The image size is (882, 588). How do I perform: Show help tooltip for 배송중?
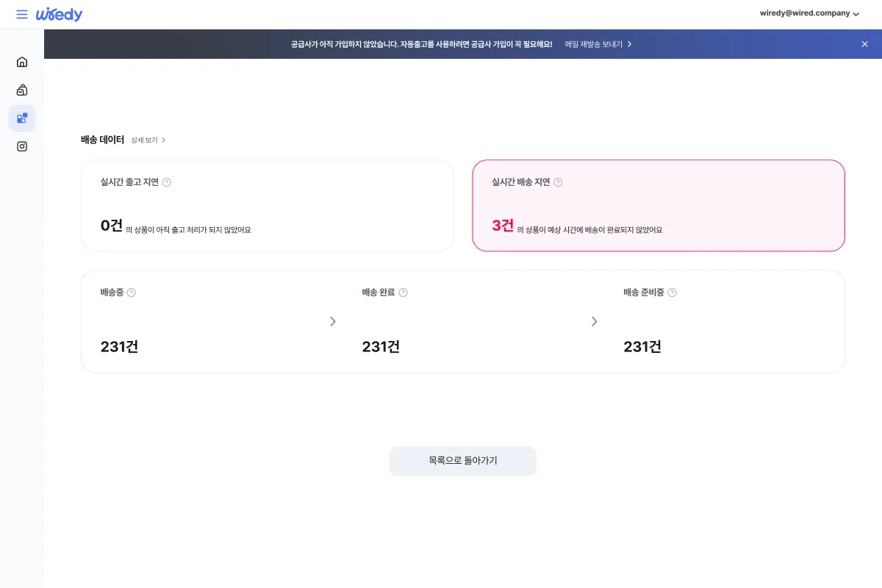pos(132,293)
